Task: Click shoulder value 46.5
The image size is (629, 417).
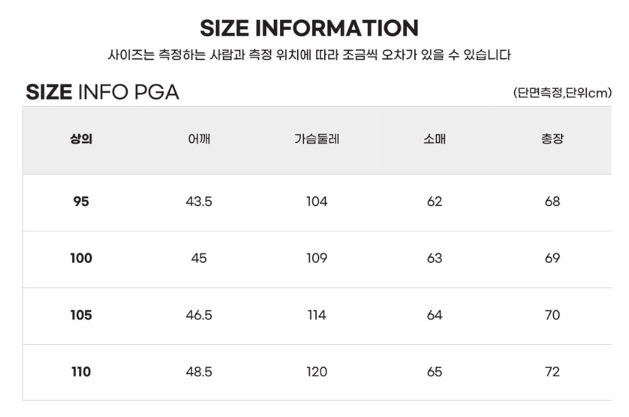Action: (x=198, y=315)
